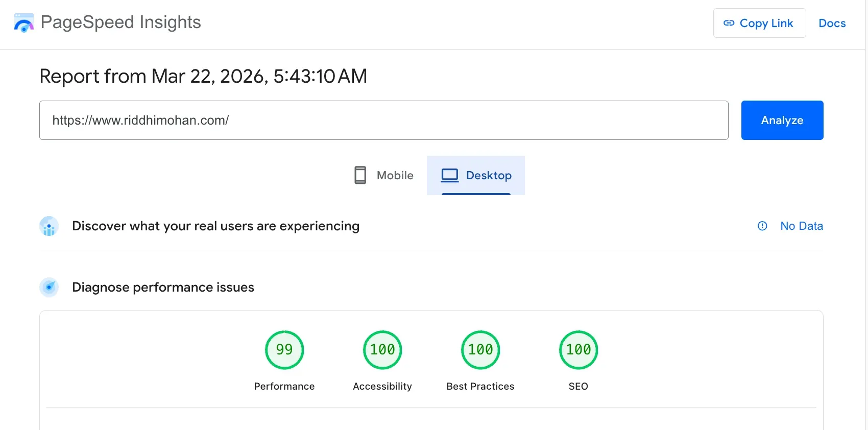The height and width of the screenshot is (430, 868).
Task: Click the Diagnose performance issues icon
Action: [49, 287]
